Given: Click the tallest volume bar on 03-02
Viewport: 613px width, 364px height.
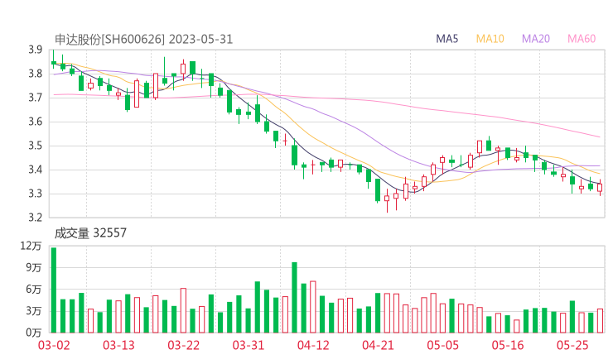Looking at the screenshot, I should click(54, 290).
